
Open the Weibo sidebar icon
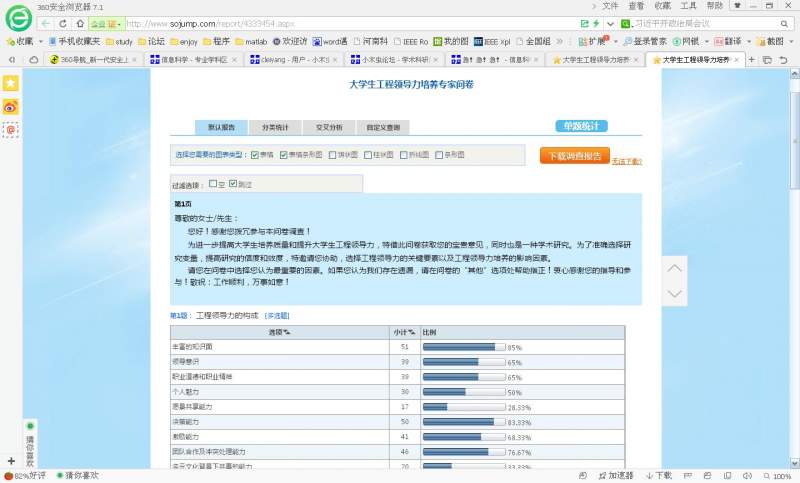(x=11, y=107)
